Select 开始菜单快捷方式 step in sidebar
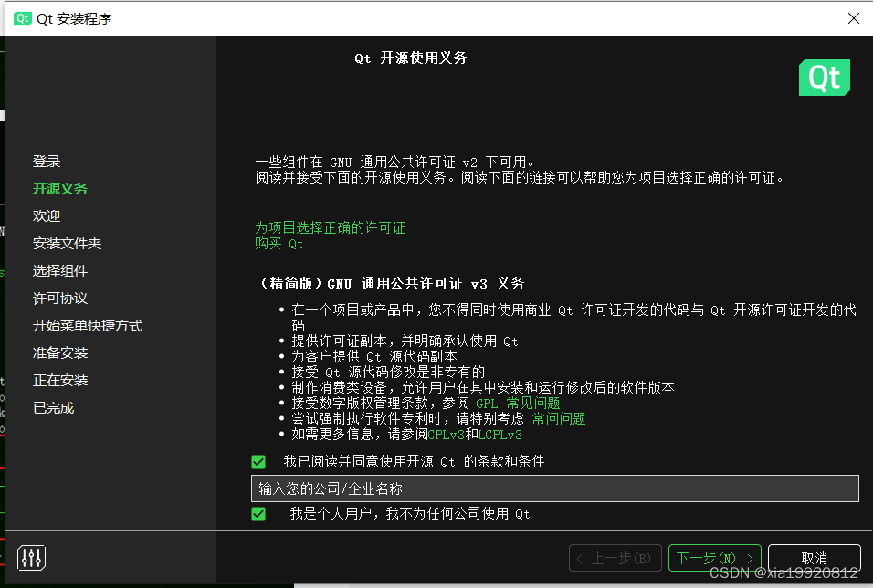This screenshot has height=588, width=873. pos(88,325)
